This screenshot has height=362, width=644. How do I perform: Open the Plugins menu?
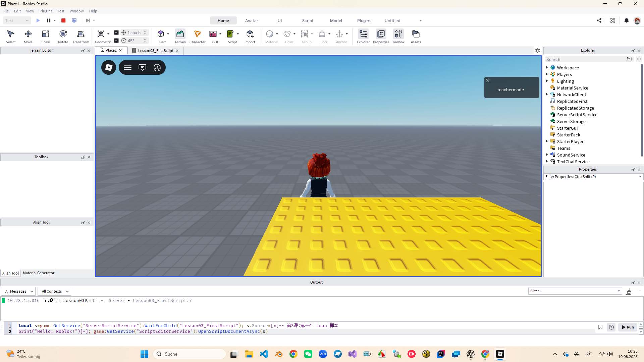46,11
